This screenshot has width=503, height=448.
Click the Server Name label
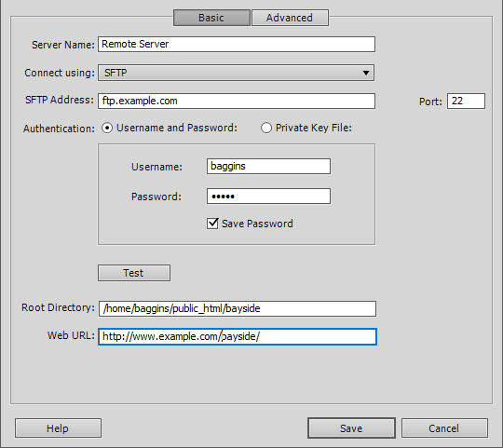click(63, 45)
